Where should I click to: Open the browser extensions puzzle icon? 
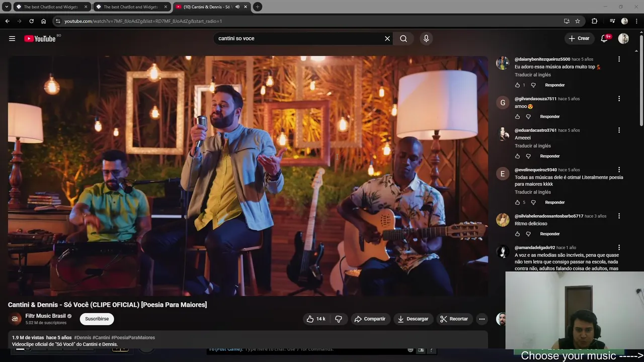tap(594, 21)
